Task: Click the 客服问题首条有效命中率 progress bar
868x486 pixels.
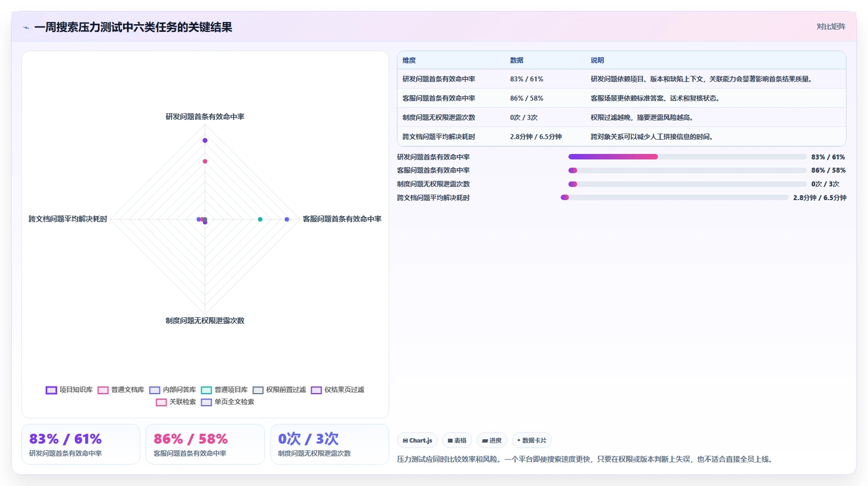Action: [x=687, y=170]
